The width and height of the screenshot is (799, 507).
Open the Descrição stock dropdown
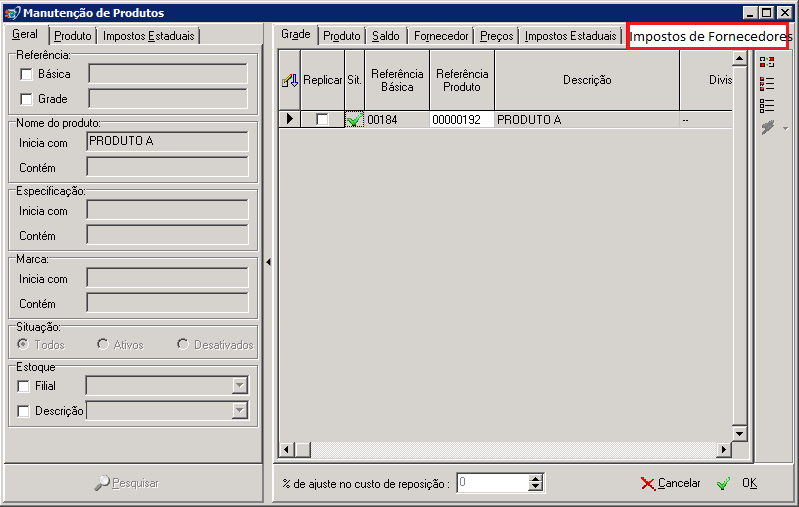click(x=239, y=410)
